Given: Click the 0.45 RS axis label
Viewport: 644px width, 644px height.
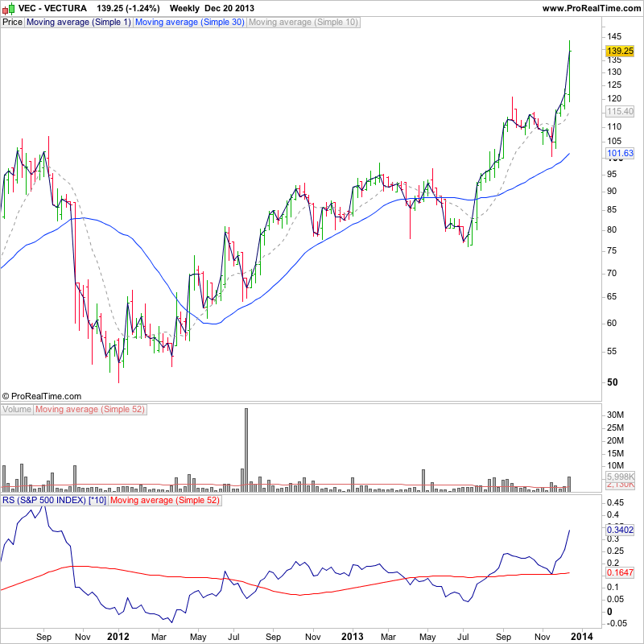Looking at the screenshot, I should 615,502.
